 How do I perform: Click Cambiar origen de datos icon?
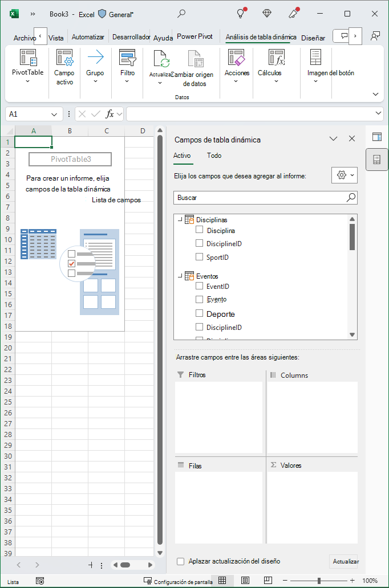[195, 59]
